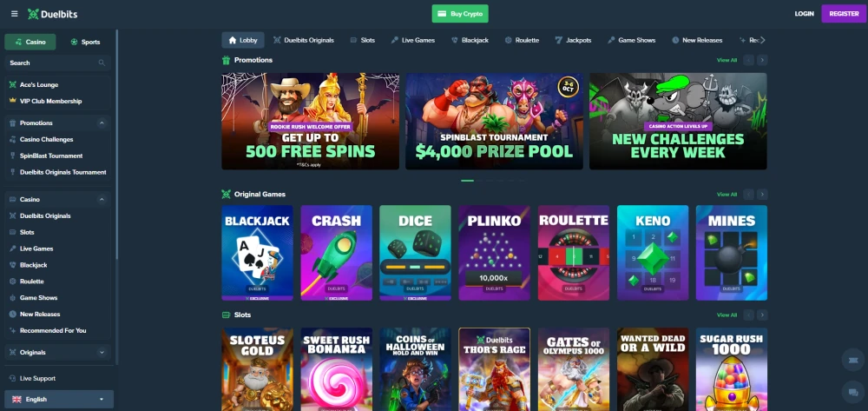This screenshot has height=411, width=868.
Task: Open the Plinko game thumbnail
Action: (495, 253)
